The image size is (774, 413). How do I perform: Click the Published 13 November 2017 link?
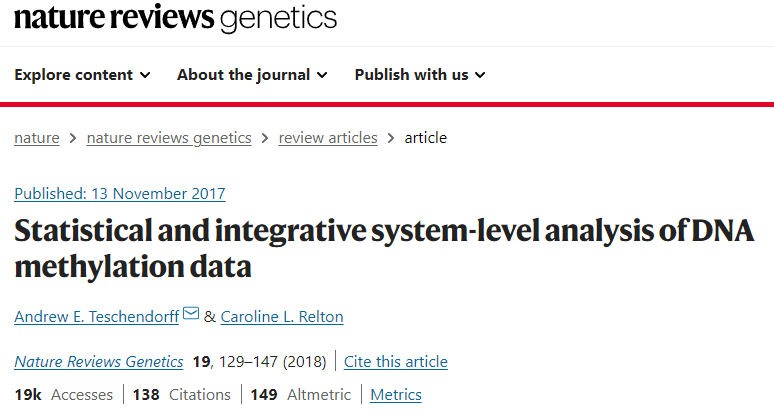[x=120, y=194]
